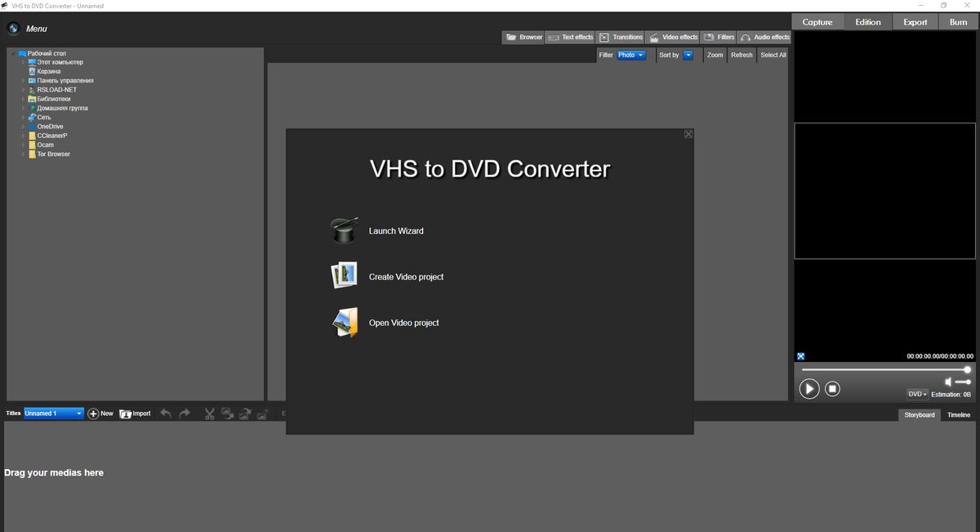Screen dimensions: 980x532
Task: Select Рабочий стол in the folder tree
Action: [47, 53]
